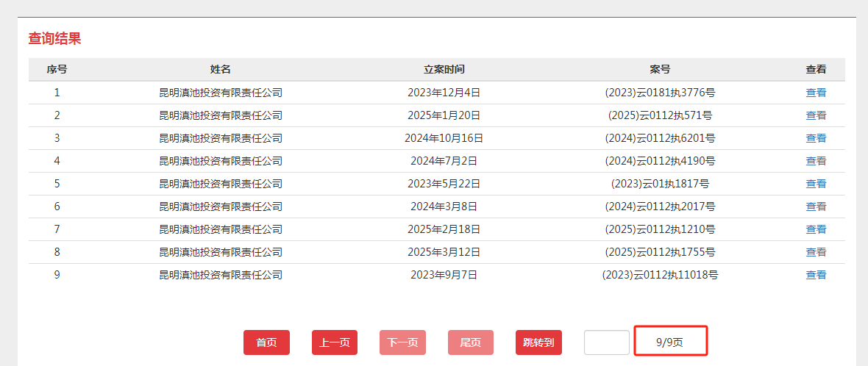Open 查看 link for case (2023)云01执1817号
868x366 pixels.
[x=816, y=184]
